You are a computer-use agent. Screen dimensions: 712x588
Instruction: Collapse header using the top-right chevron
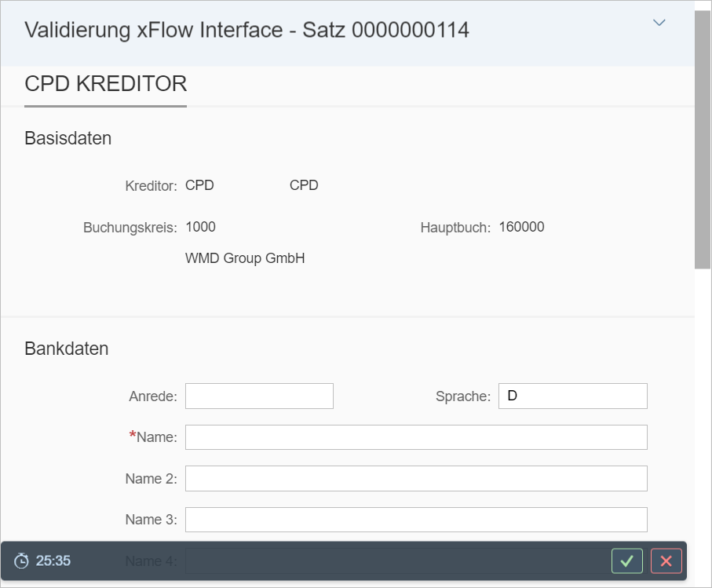659,23
